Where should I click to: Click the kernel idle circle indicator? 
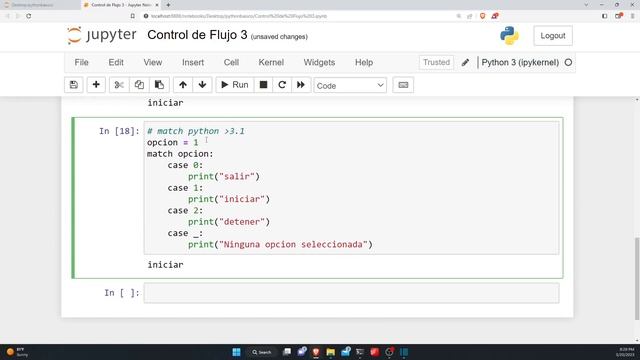point(568,62)
